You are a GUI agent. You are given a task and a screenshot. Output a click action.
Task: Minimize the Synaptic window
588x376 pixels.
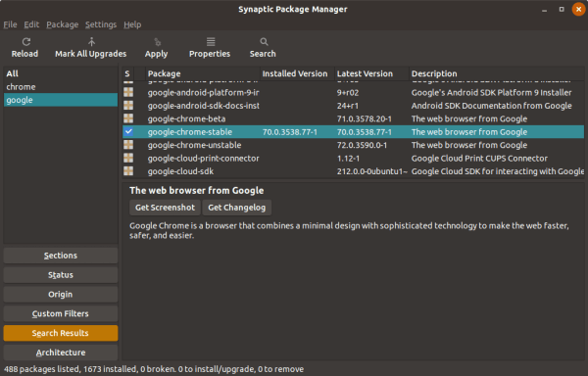pyautogui.click(x=544, y=10)
